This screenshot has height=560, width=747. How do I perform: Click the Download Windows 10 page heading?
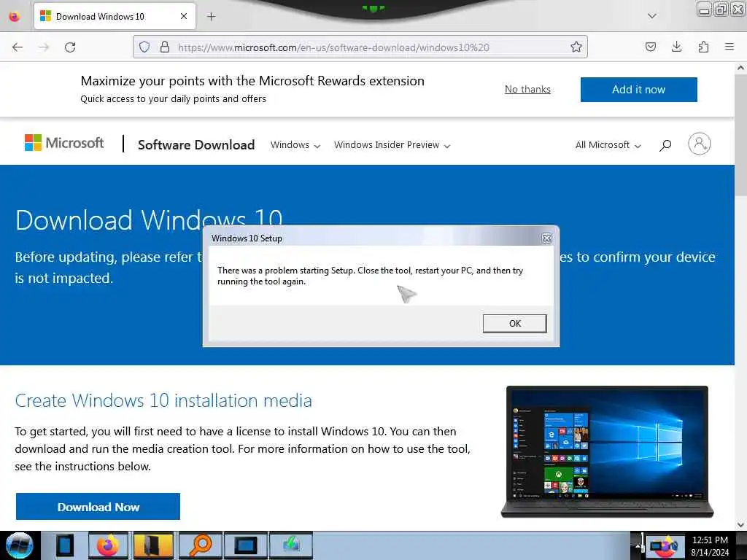coord(149,219)
